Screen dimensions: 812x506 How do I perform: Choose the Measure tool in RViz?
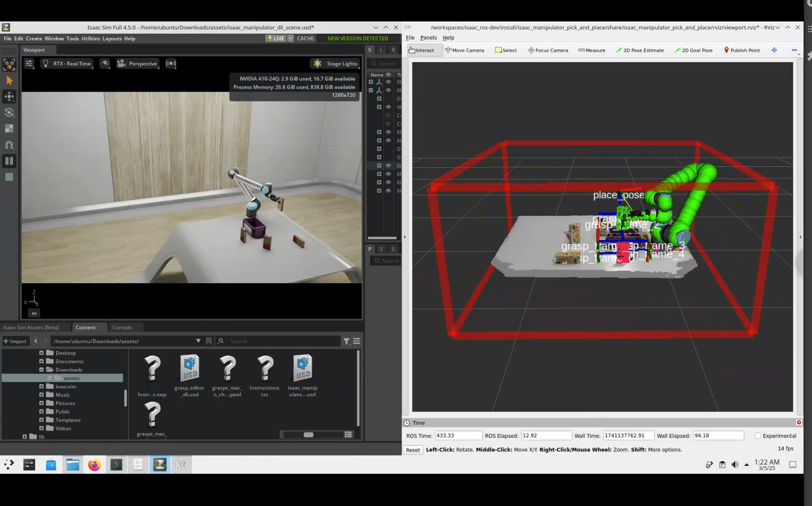[591, 50]
